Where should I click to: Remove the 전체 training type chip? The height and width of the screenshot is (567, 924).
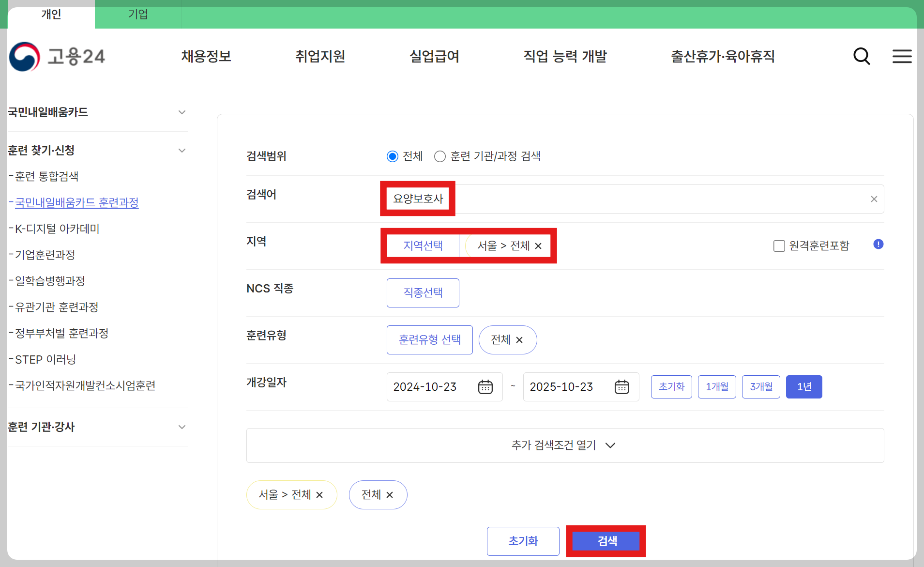(520, 339)
